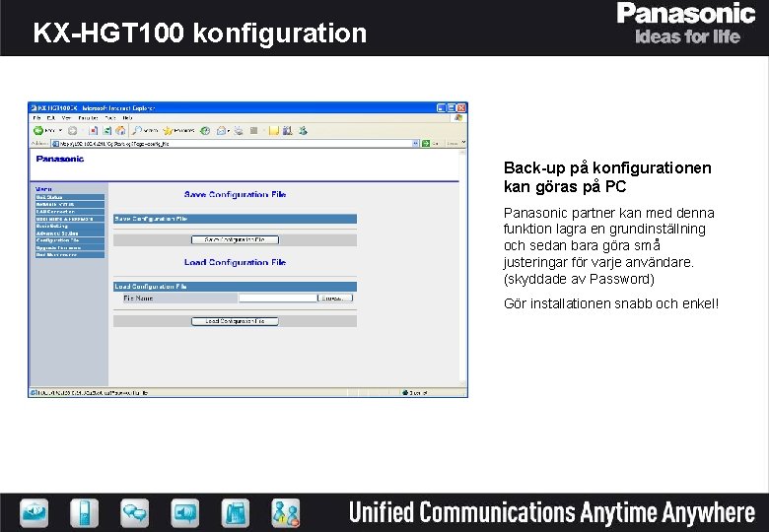Click the IE page icon in title bar

tap(34, 107)
